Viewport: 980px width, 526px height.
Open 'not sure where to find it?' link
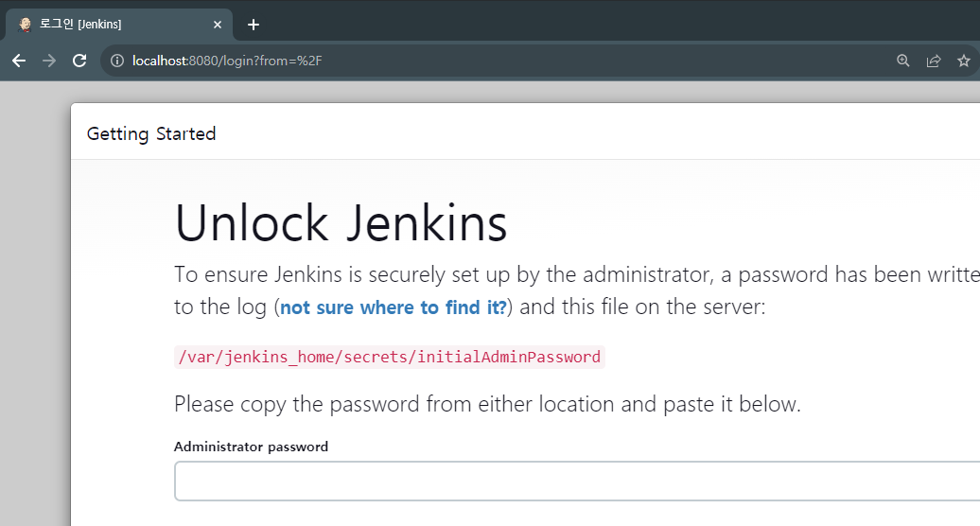point(394,307)
